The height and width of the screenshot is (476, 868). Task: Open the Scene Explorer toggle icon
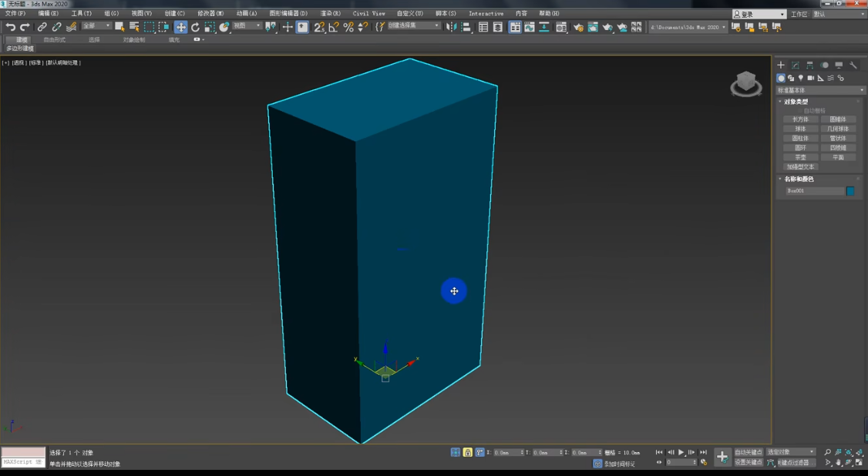click(x=483, y=26)
